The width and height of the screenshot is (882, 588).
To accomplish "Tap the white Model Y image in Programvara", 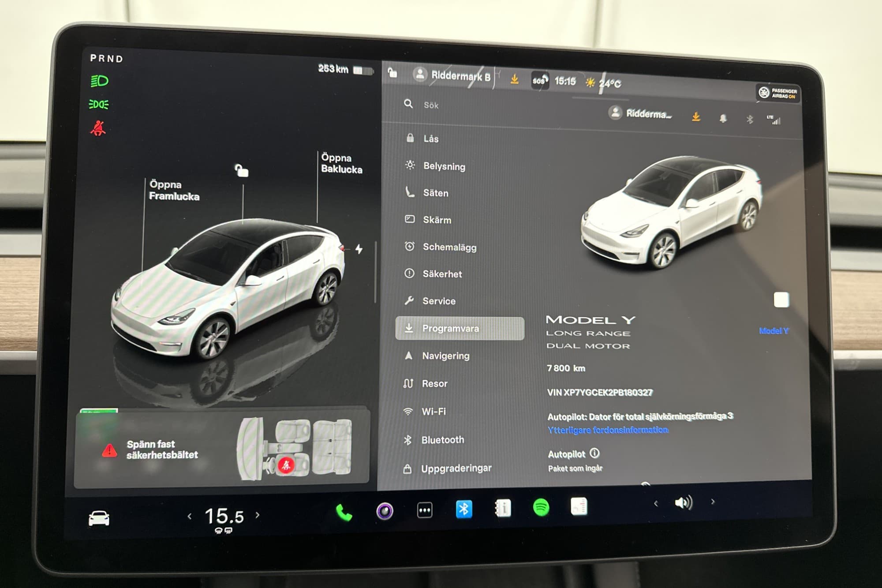I will [x=673, y=212].
